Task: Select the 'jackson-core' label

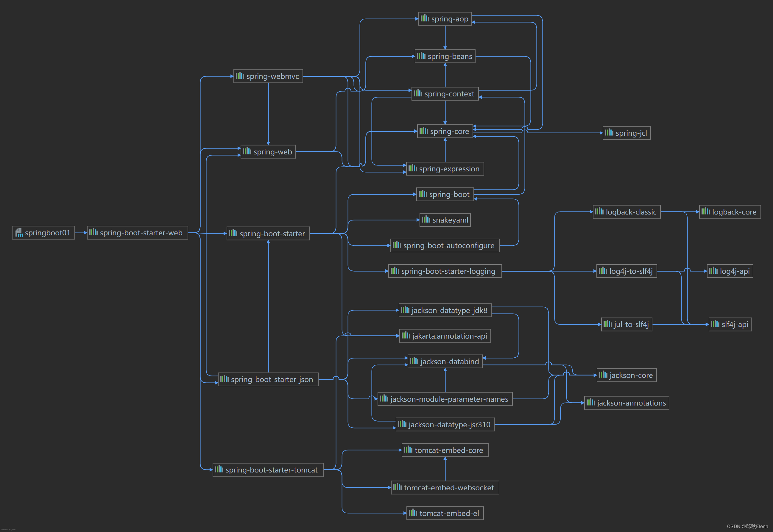Action: coord(631,376)
